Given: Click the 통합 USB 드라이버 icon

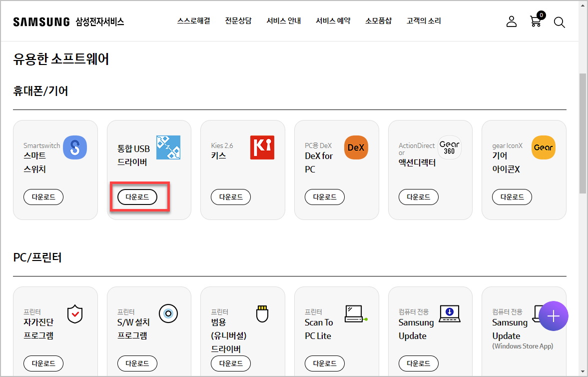Looking at the screenshot, I should click(168, 147).
